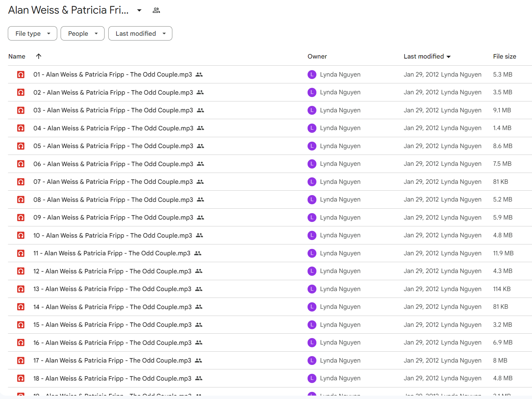Select file 12 - The Odd Couple.mp3
This screenshot has height=399, width=532.
pyautogui.click(x=112, y=271)
